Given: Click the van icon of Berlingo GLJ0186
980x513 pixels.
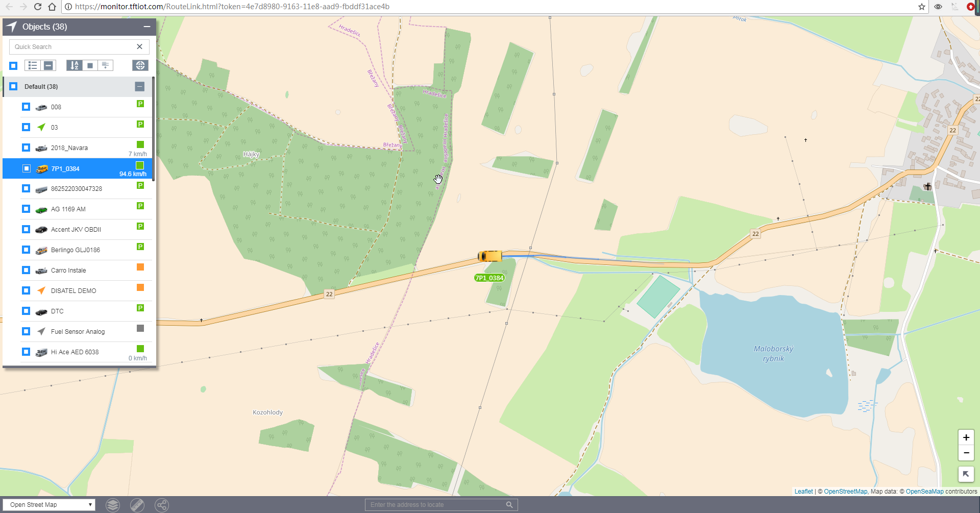Looking at the screenshot, I should pyautogui.click(x=41, y=250).
